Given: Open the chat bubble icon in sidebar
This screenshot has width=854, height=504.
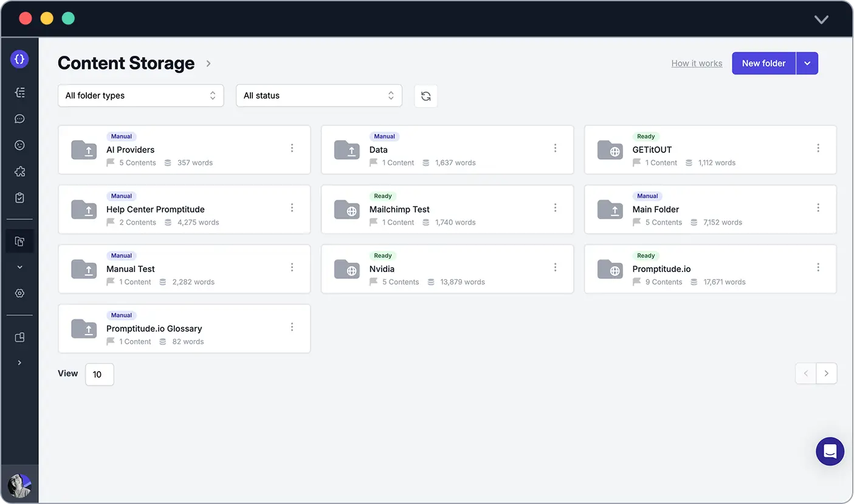Looking at the screenshot, I should pos(19,119).
